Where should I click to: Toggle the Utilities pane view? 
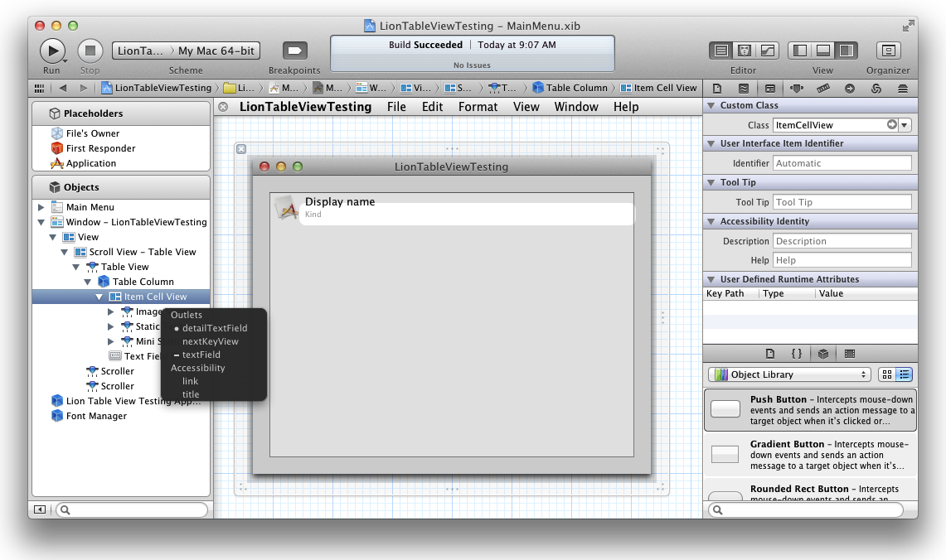(x=846, y=51)
